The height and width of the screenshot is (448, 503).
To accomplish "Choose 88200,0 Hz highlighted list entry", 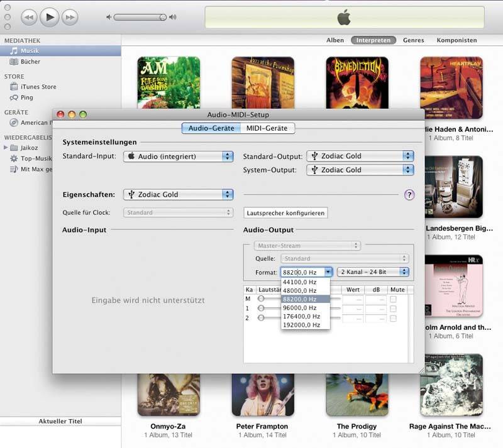I will (x=306, y=299).
